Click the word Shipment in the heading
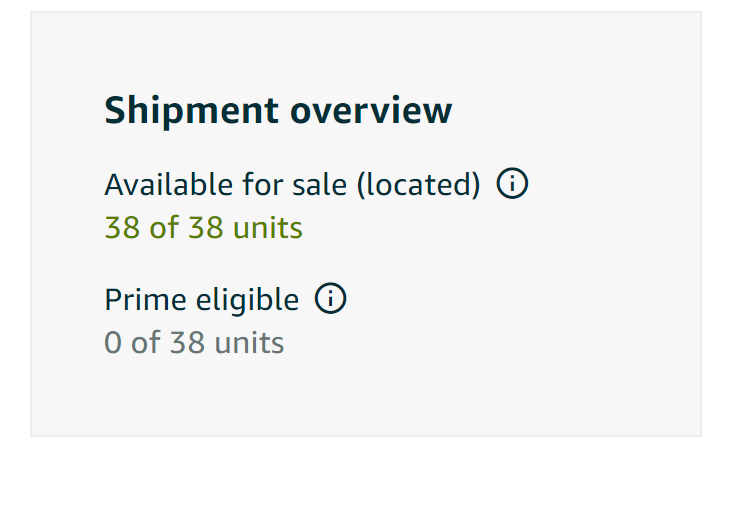The height and width of the screenshot is (515, 731). click(192, 111)
